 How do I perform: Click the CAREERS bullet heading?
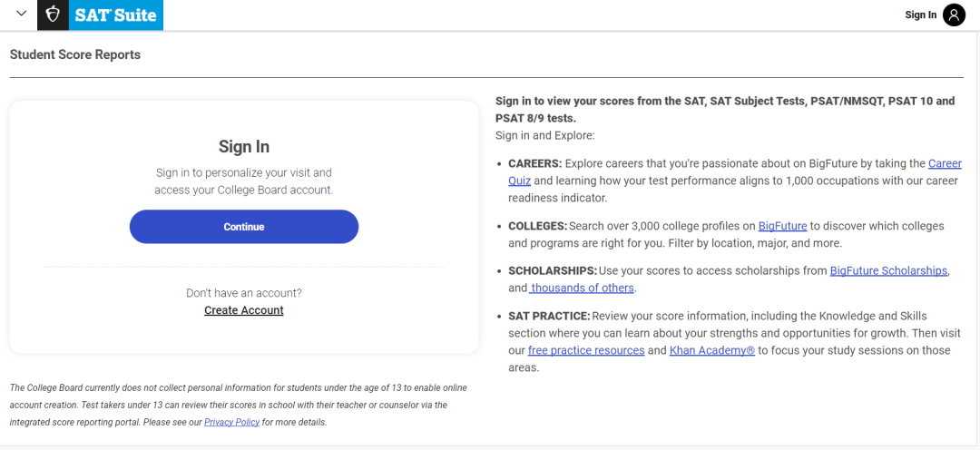click(x=535, y=163)
